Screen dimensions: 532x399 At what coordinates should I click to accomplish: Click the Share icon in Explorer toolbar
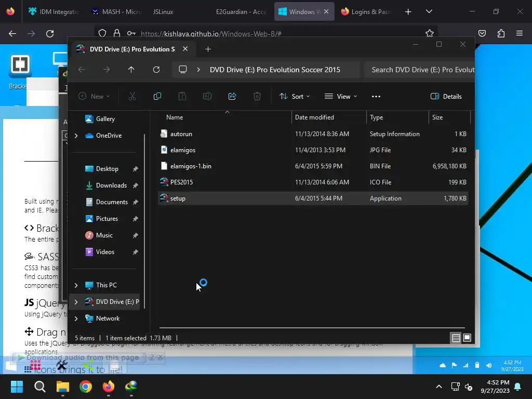coord(232,96)
